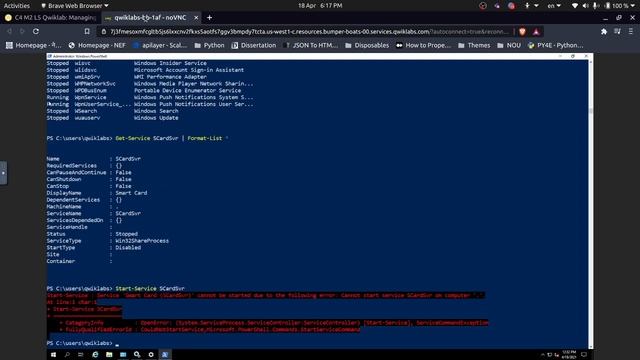Viewport: 640px width, 360px height.
Task: Open the first round GNOME tray icon
Action: tap(483, 6)
